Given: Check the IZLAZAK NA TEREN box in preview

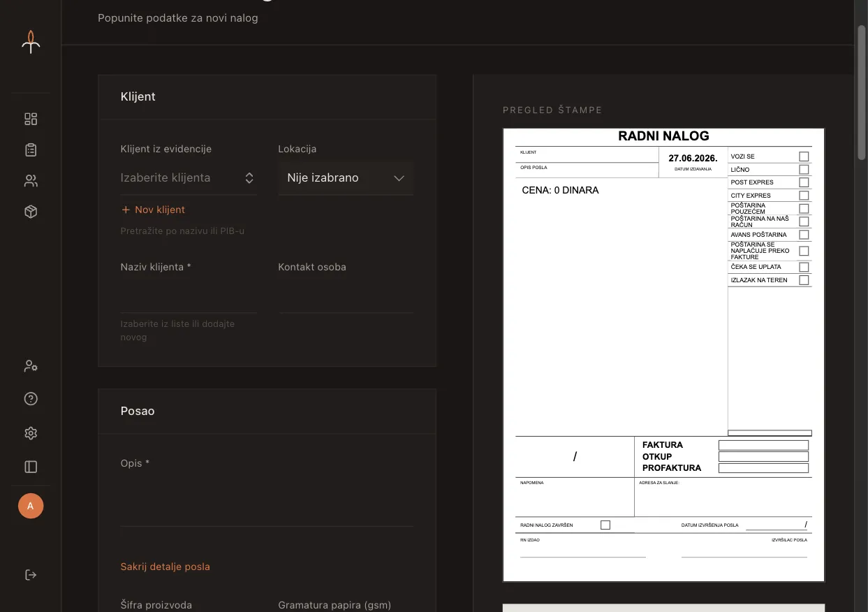Looking at the screenshot, I should click(804, 280).
